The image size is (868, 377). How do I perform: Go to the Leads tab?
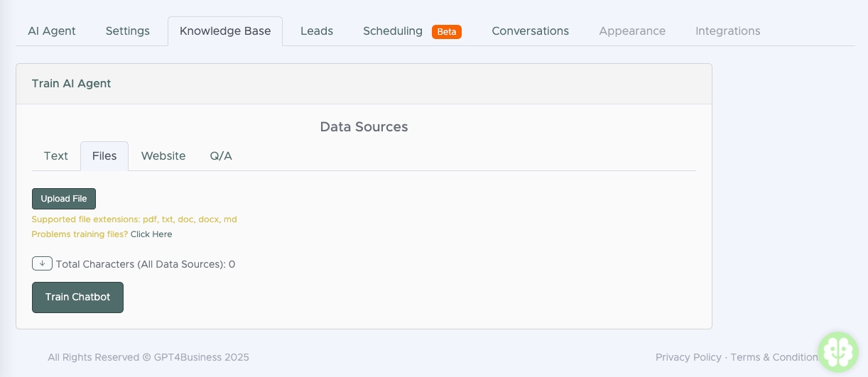[317, 31]
